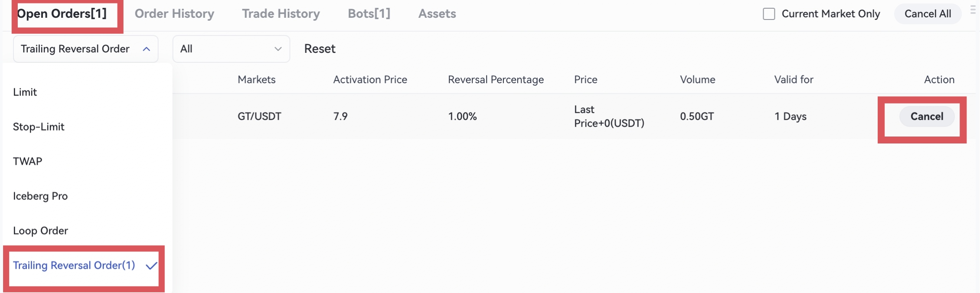Open the Open Orders tab
980x293 pixels.
tap(62, 14)
